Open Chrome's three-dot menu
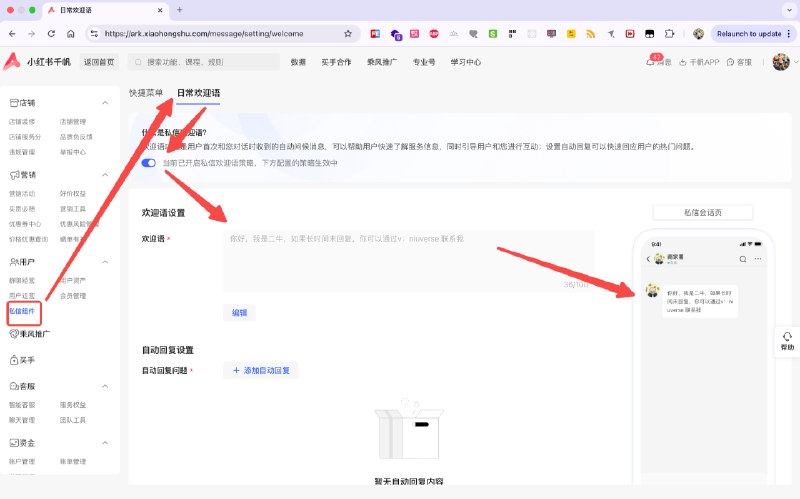The width and height of the screenshot is (800, 499). click(789, 34)
